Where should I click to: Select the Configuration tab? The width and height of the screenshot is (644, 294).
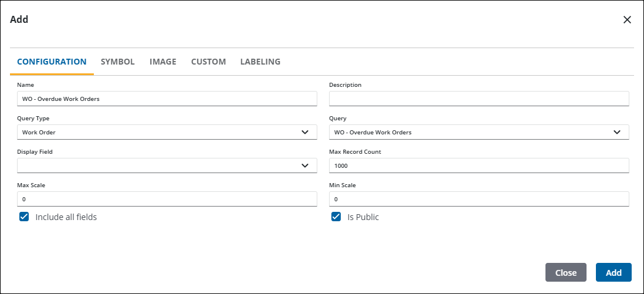52,62
